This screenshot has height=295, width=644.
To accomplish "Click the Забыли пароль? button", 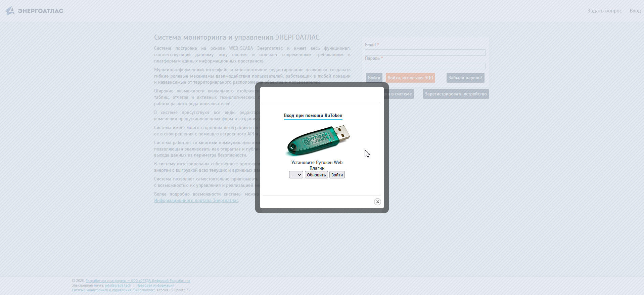I will tap(465, 78).
